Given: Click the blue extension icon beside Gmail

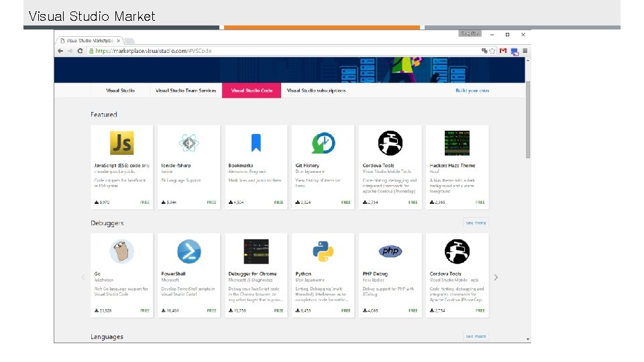Looking at the screenshot, I should pyautogui.click(x=515, y=52).
